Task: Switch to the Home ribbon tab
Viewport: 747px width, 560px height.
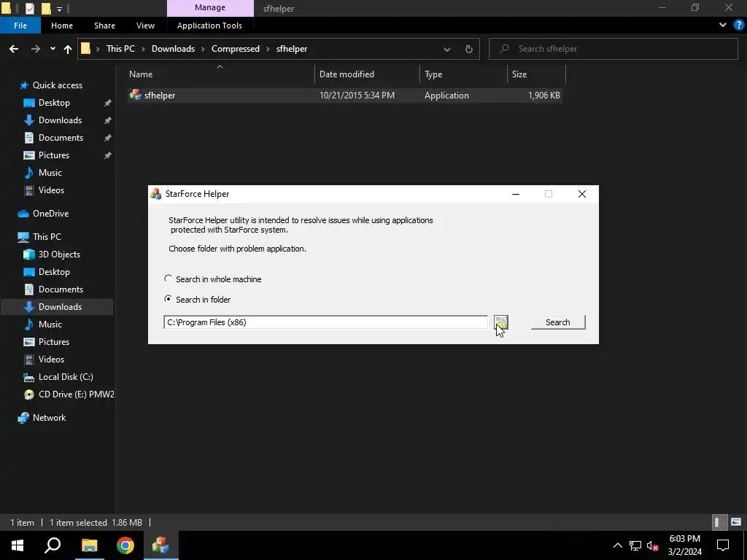Action: [62, 26]
